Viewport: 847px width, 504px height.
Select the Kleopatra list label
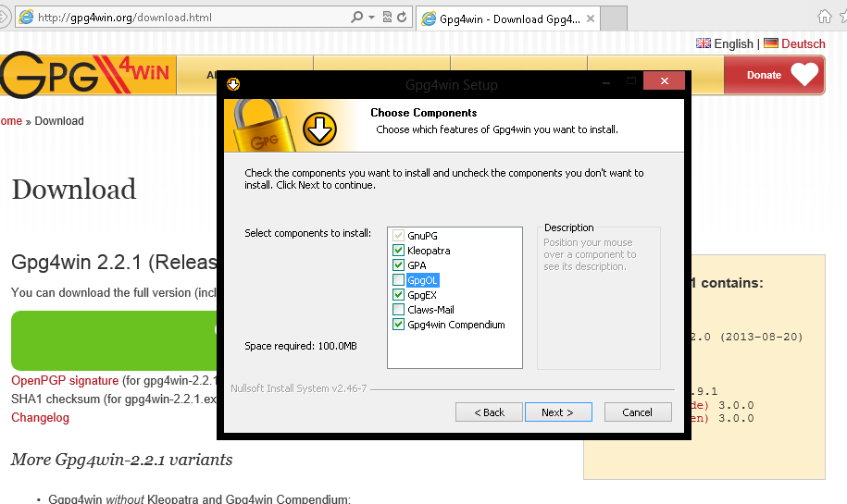[x=429, y=251]
